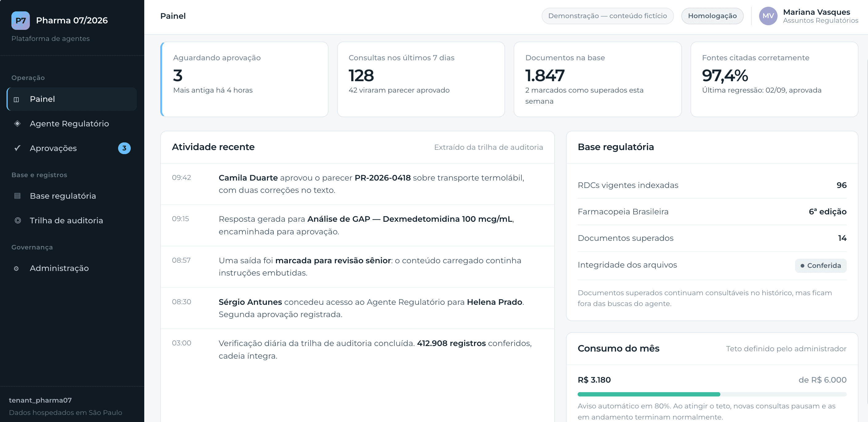This screenshot has width=868, height=422.
Task: Click the P7 Pharma logo icon
Action: 21,21
